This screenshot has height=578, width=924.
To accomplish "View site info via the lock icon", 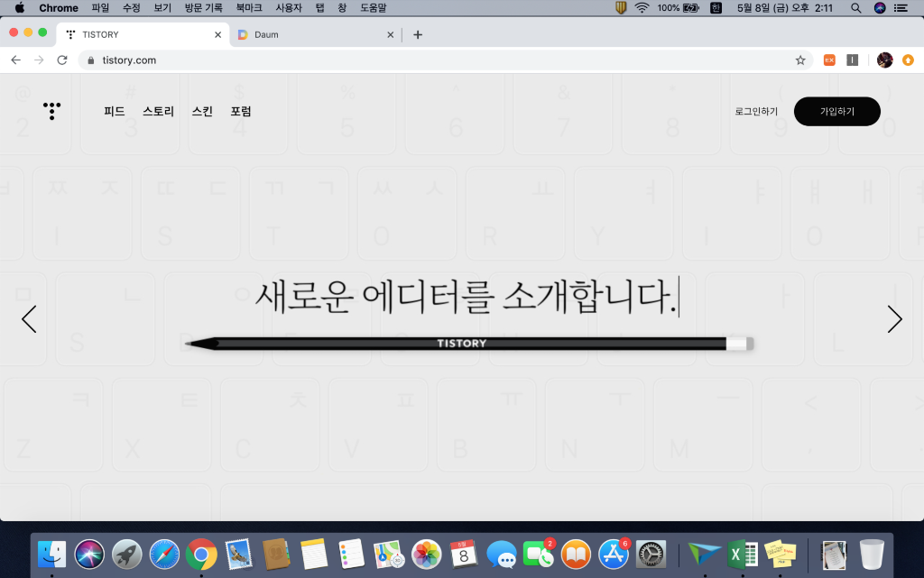I will pos(91,60).
